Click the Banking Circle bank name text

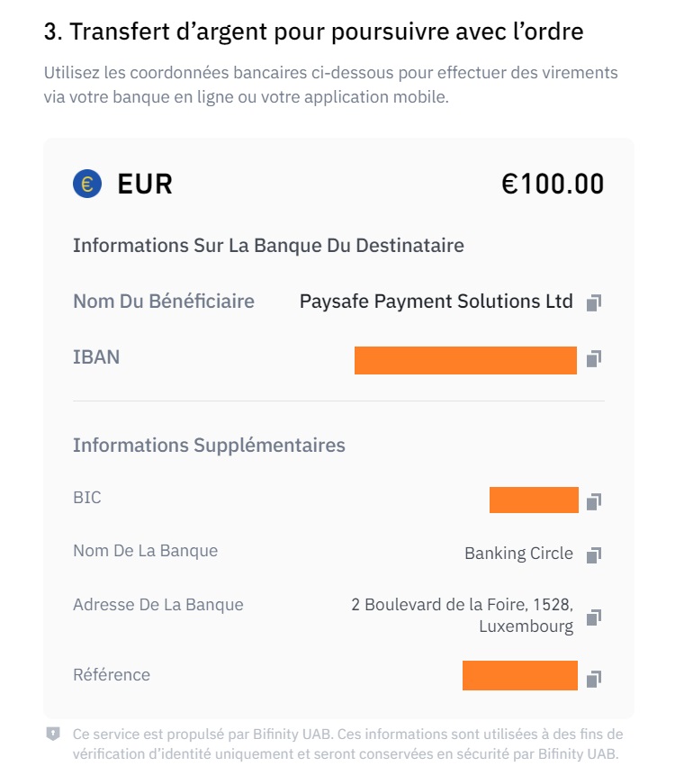tap(518, 554)
